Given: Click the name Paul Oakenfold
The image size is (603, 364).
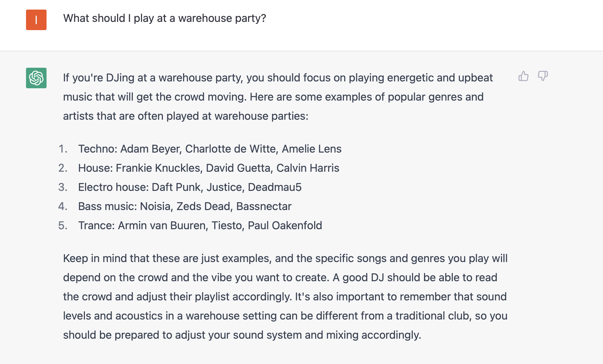Looking at the screenshot, I should [x=285, y=225].
